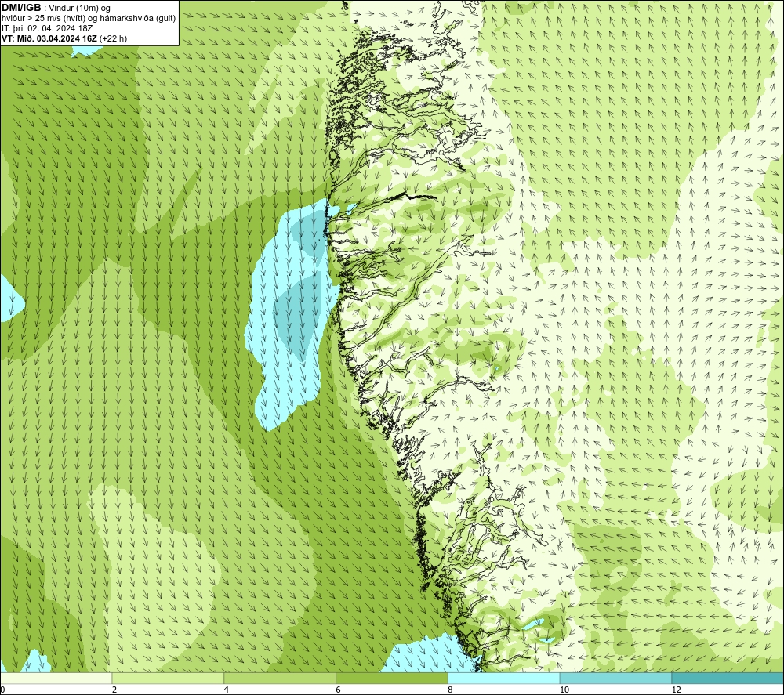Screen dimensions: 784x695
Task: Click the legend scale label "4"
Action: [x=227, y=690]
